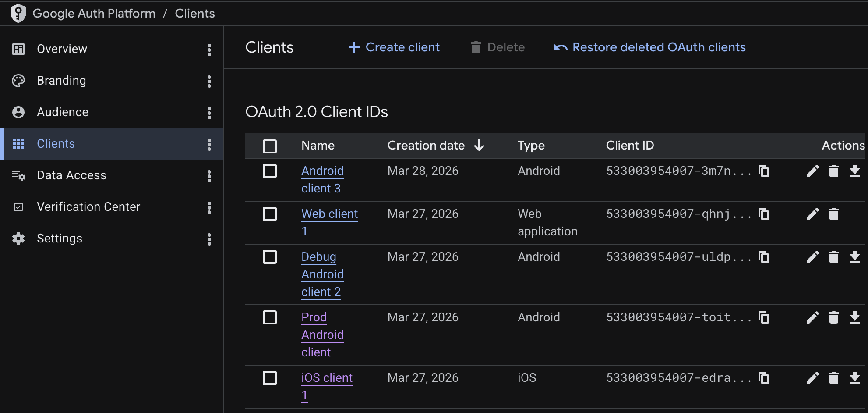Click the Google Auth Platform breadcrumb title
The image size is (868, 413).
94,14
